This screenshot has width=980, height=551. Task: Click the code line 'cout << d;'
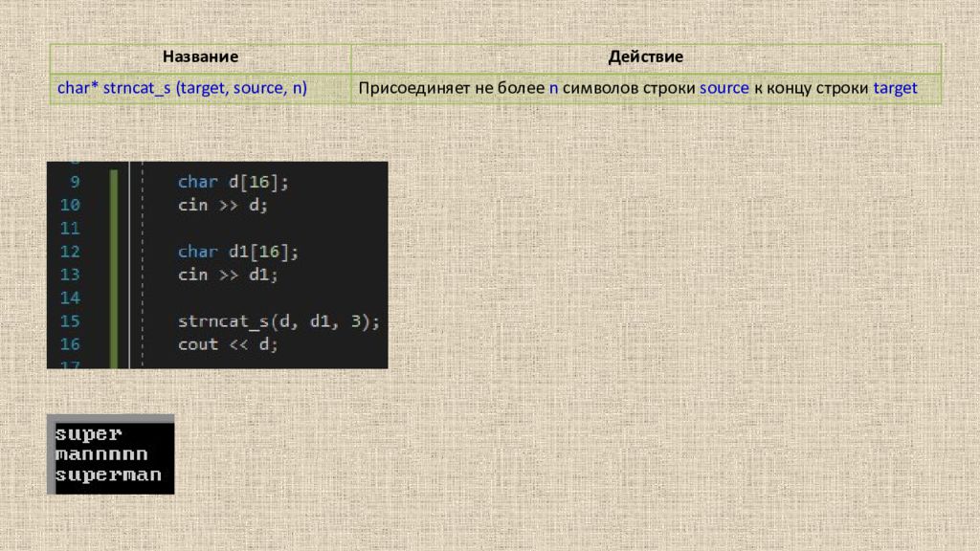click(x=228, y=344)
